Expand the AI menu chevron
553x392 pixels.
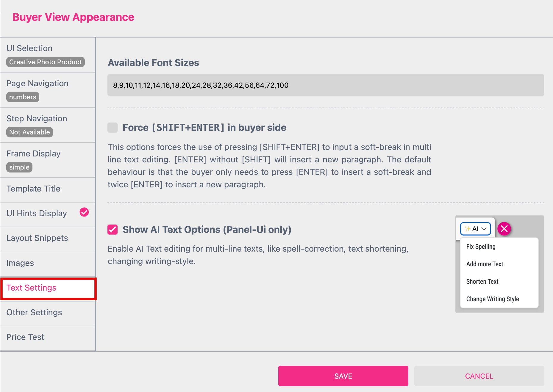tap(484, 229)
